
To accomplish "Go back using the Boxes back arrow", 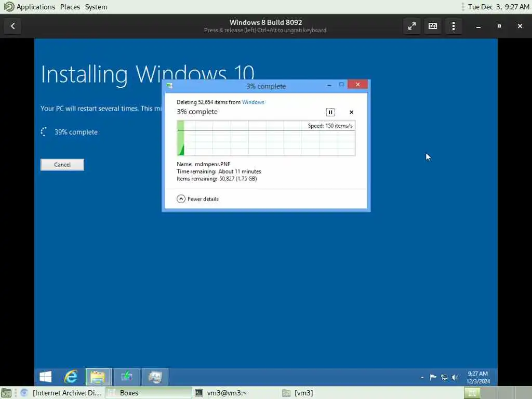I will tap(12, 26).
